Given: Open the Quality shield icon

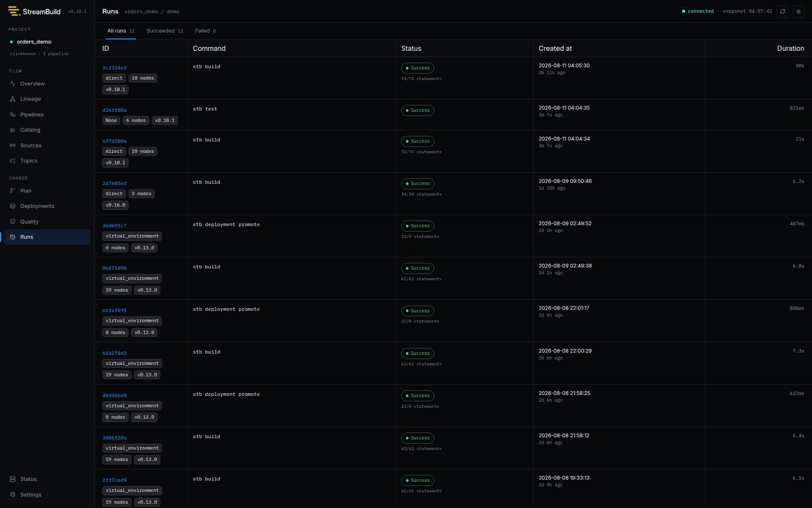Looking at the screenshot, I should [x=13, y=222].
